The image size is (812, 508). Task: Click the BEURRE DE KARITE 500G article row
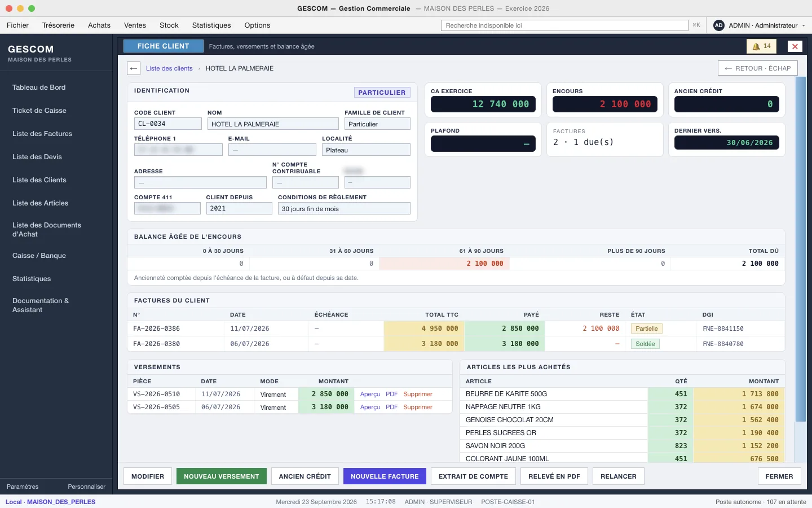[623, 394]
